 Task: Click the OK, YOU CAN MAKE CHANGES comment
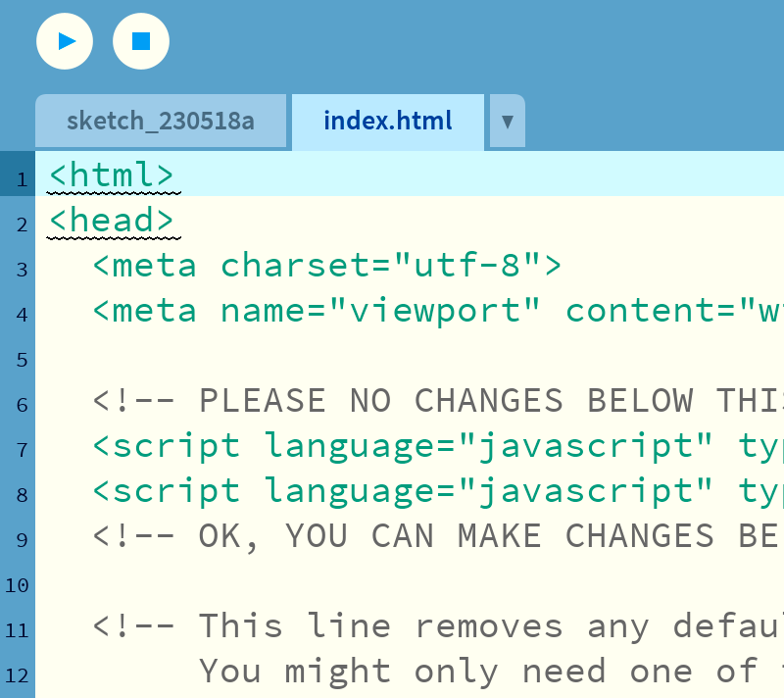(x=438, y=536)
